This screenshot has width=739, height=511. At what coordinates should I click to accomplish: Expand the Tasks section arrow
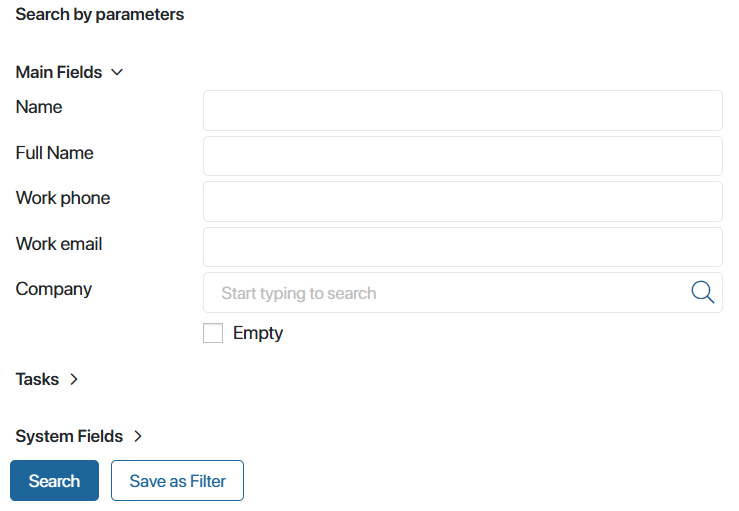[74, 379]
